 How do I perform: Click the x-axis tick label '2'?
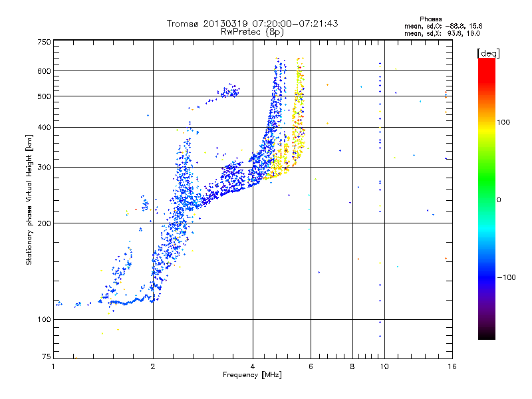[x=153, y=366]
